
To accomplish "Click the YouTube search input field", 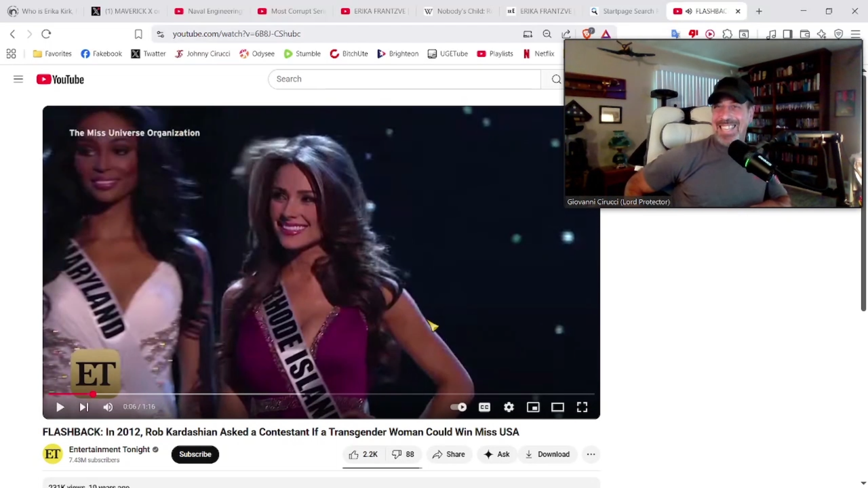I will point(404,79).
